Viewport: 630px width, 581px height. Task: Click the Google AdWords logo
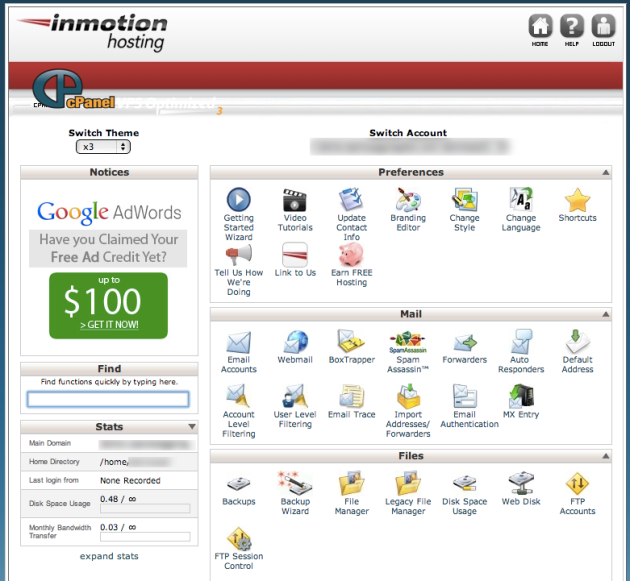109,212
